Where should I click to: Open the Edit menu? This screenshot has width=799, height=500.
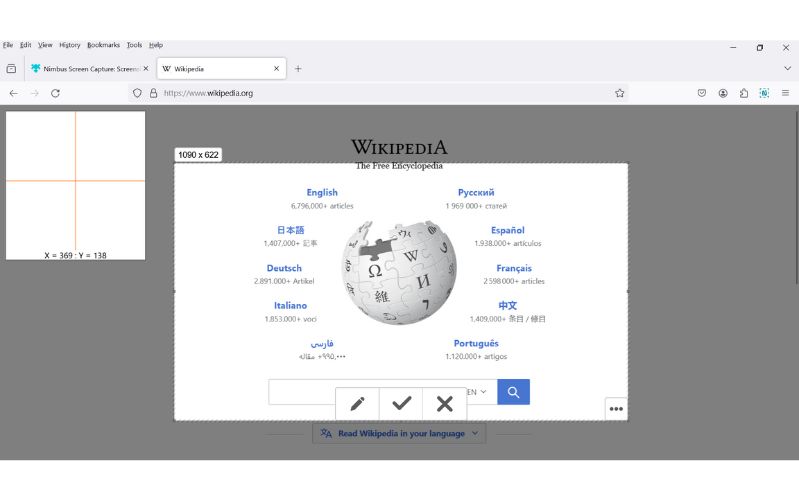[25, 45]
